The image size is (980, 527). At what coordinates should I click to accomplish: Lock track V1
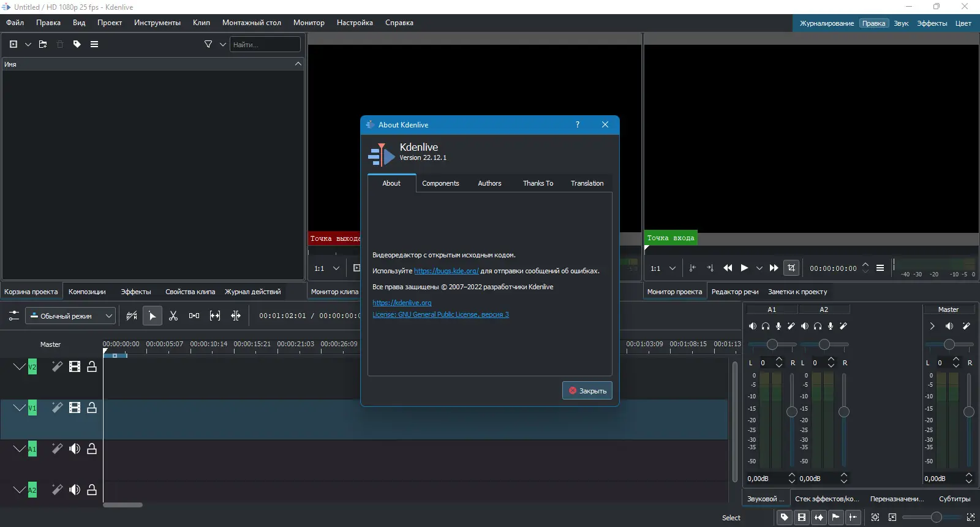click(x=92, y=408)
